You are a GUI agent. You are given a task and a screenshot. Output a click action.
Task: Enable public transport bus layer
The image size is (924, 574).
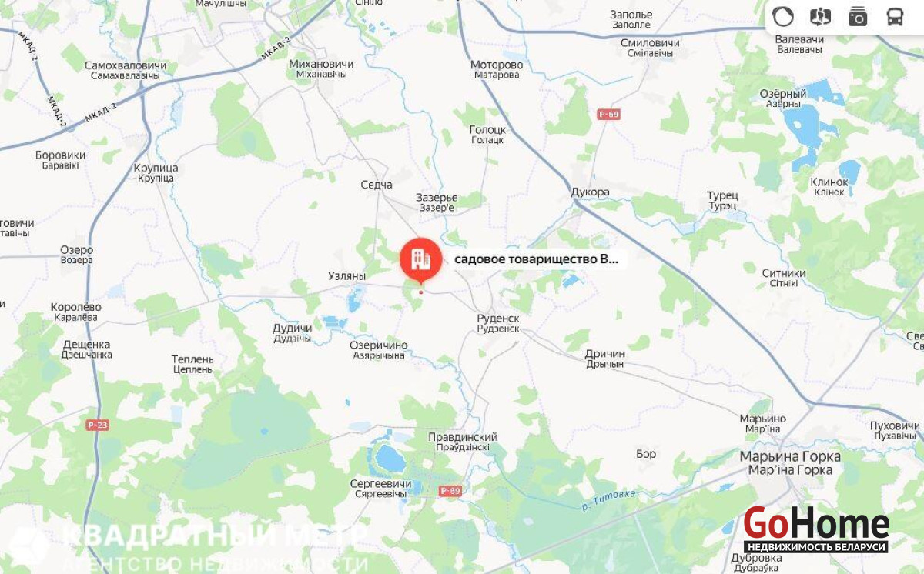click(895, 16)
